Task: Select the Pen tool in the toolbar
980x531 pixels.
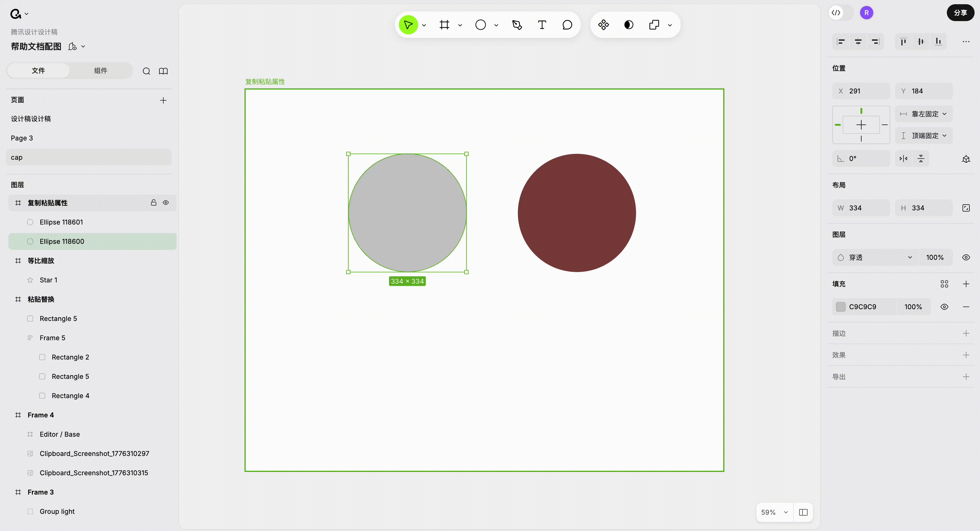Action: pyautogui.click(x=517, y=25)
